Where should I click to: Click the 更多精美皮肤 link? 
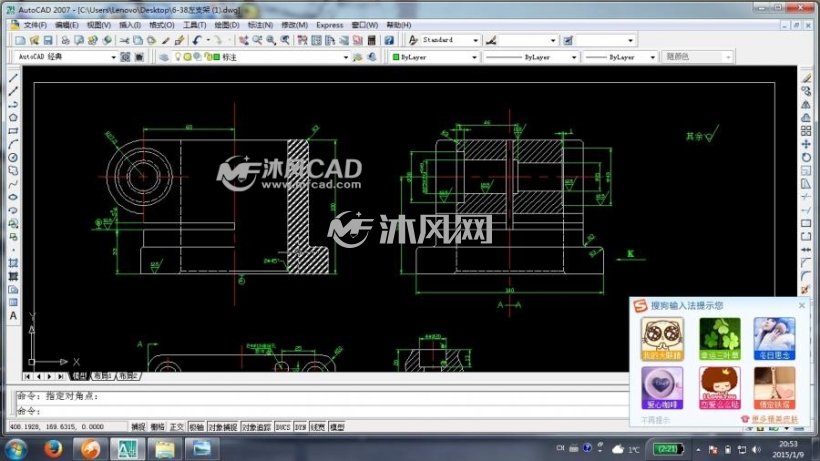[775, 419]
